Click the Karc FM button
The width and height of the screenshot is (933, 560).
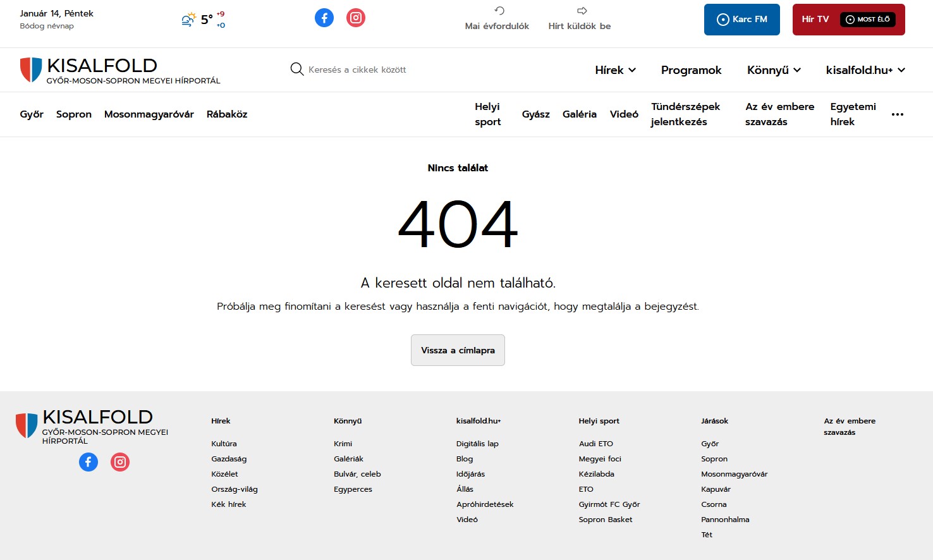742,20
